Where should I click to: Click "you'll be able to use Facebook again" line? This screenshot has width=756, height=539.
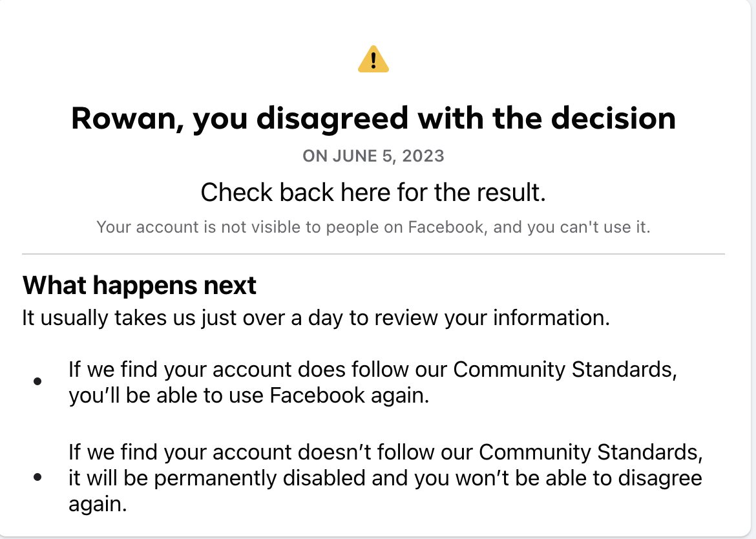click(x=249, y=396)
